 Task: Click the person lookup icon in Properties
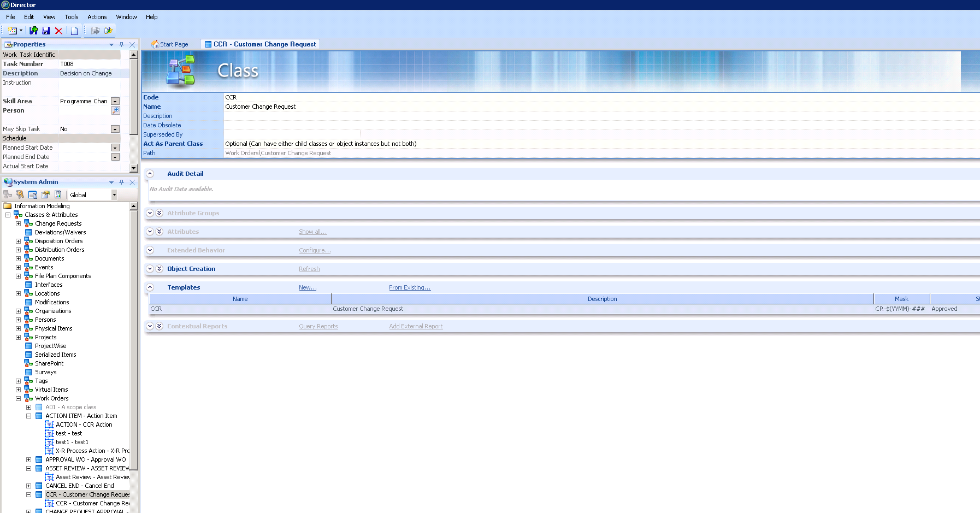point(116,110)
